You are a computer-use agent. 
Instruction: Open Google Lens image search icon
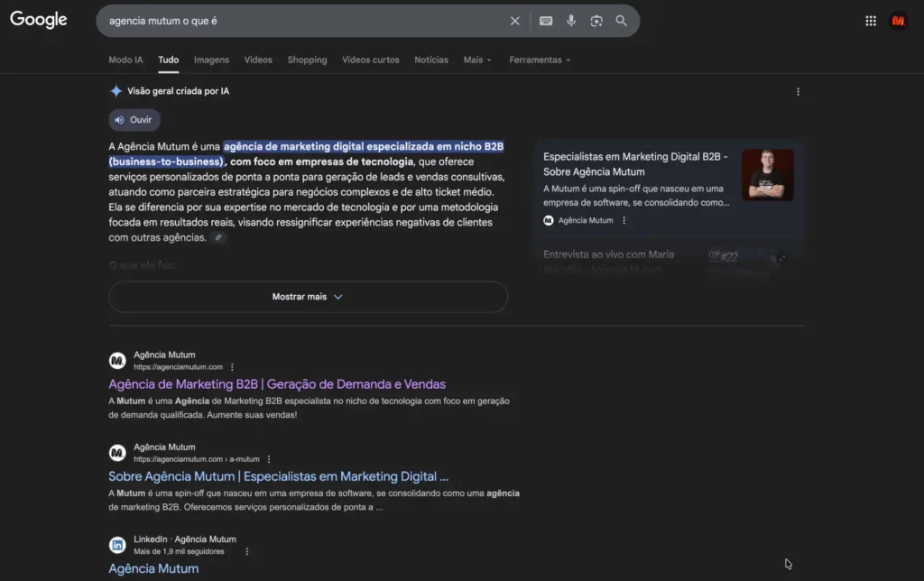596,20
